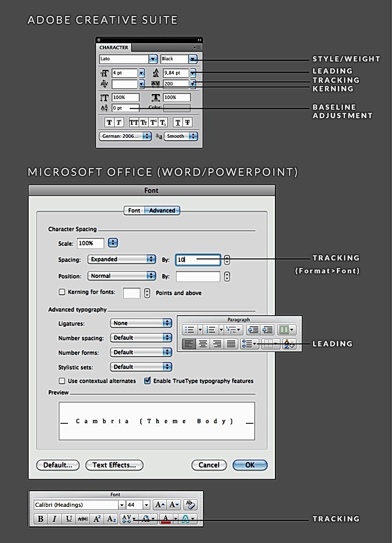Click the justify text icon
Viewport: 392px width, 543px height.
pyautogui.click(x=231, y=344)
